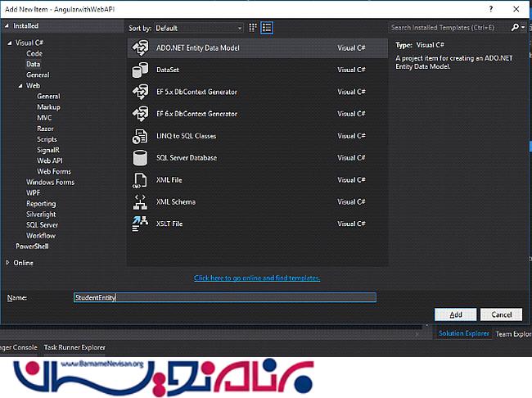Select the General category under Visual C#
The height and width of the screenshot is (398, 532).
pos(38,75)
